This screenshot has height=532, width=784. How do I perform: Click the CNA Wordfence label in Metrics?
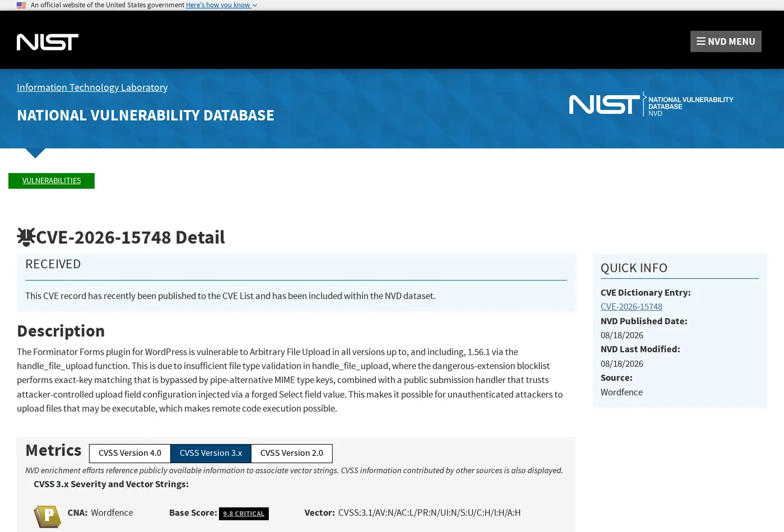click(100, 512)
